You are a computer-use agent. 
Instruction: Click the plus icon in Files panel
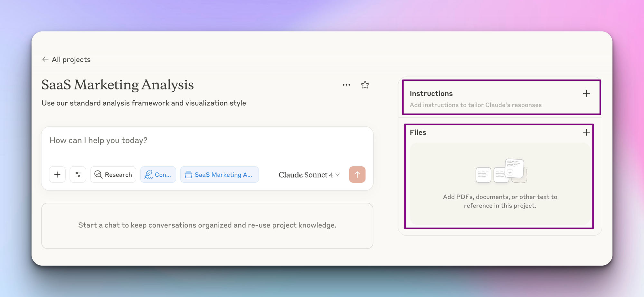586,133
